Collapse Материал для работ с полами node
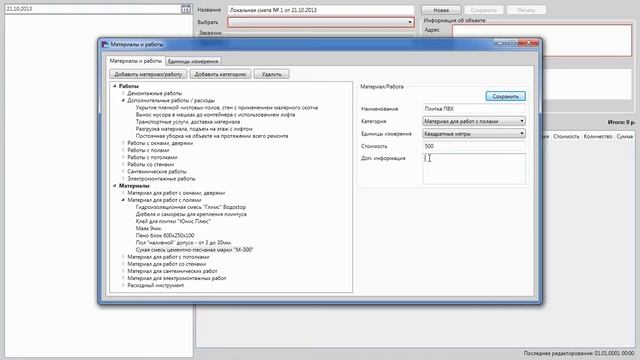The image size is (640, 360). (123, 200)
